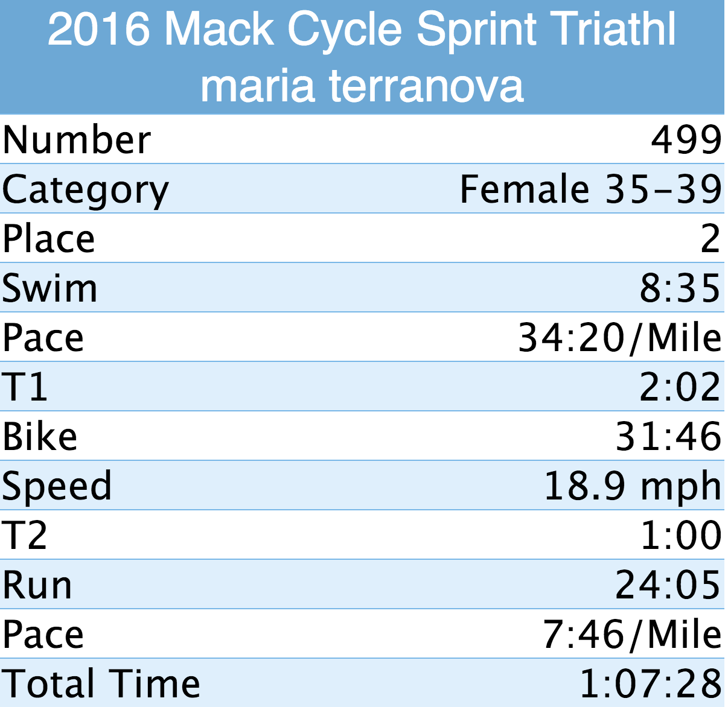
Task: Select the athlete name maria terranova
Action: (362, 85)
